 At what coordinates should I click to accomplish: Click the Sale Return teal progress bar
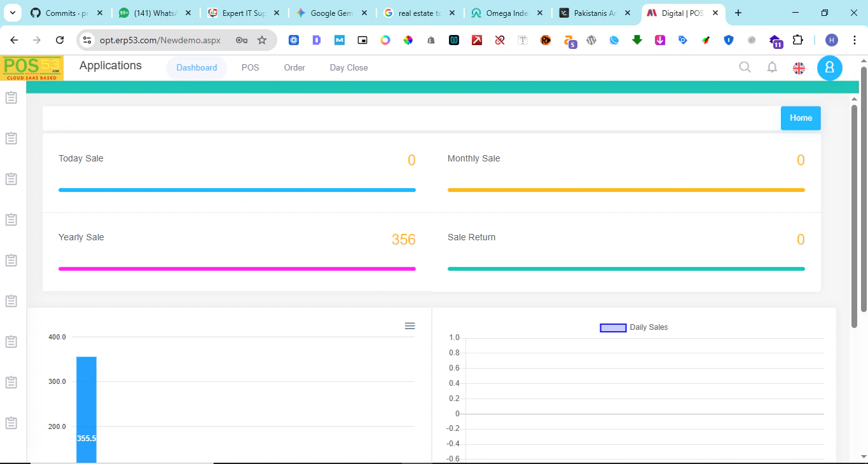626,269
